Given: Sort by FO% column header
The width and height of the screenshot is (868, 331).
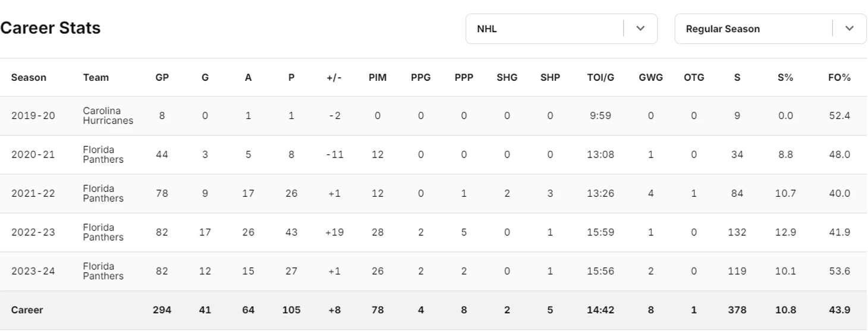Looking at the screenshot, I should point(839,77).
